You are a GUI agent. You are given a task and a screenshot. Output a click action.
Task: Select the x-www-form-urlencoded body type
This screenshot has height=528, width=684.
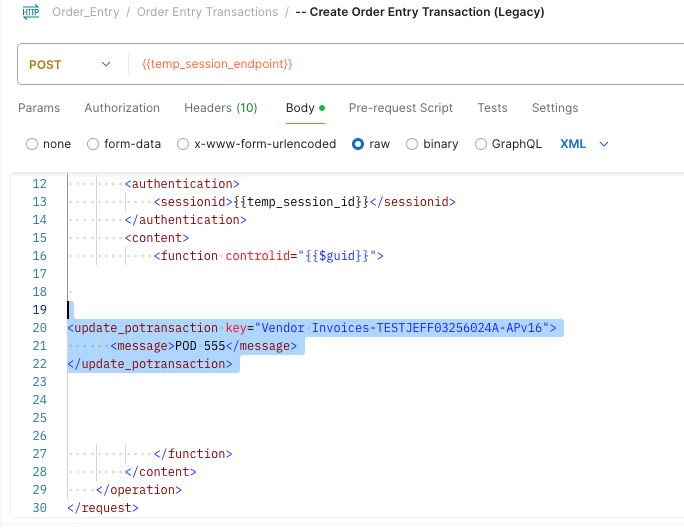pos(256,144)
